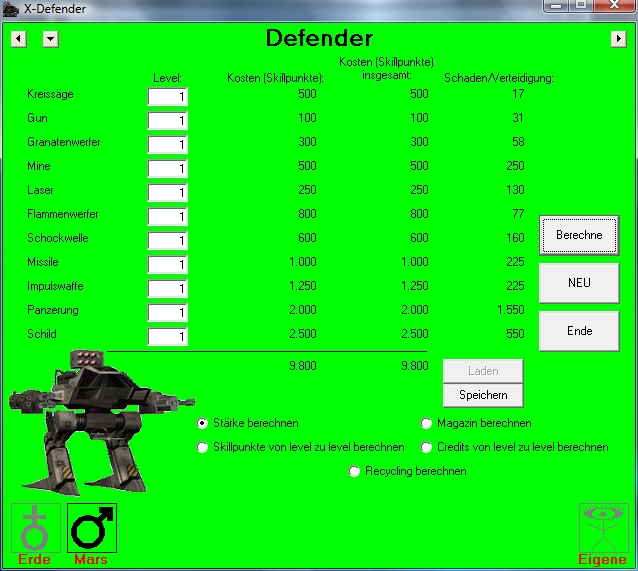Click Mine damage value 250
The width and height of the screenshot is (638, 571).
click(515, 166)
